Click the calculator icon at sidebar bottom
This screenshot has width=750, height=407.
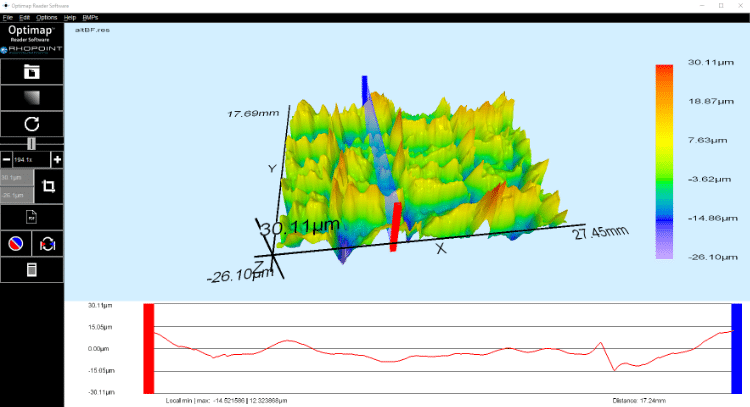click(x=32, y=270)
